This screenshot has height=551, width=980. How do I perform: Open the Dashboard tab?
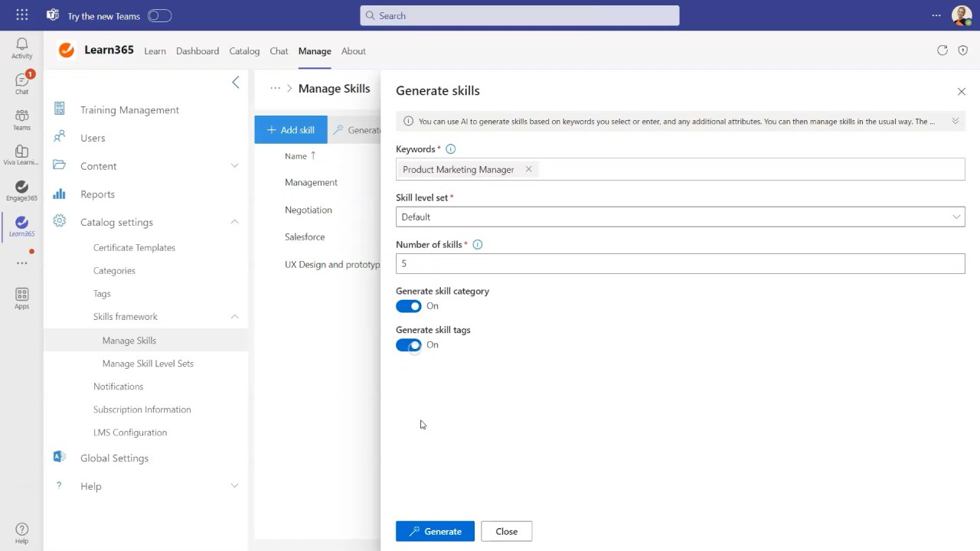(198, 51)
